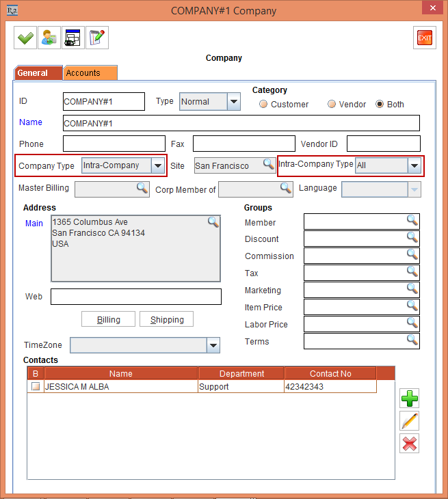
Task: Tick the B checkbox for JESSICA M ALBA
Action: [x=36, y=387]
